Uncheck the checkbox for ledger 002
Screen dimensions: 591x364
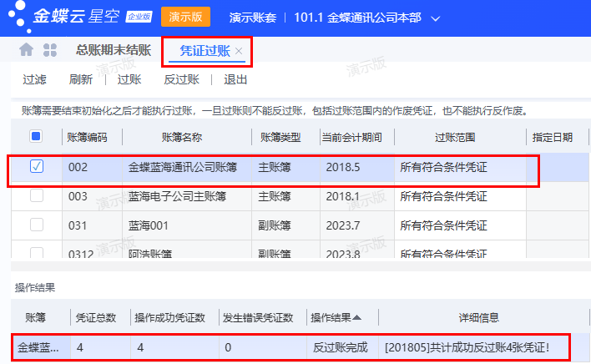pyautogui.click(x=37, y=166)
